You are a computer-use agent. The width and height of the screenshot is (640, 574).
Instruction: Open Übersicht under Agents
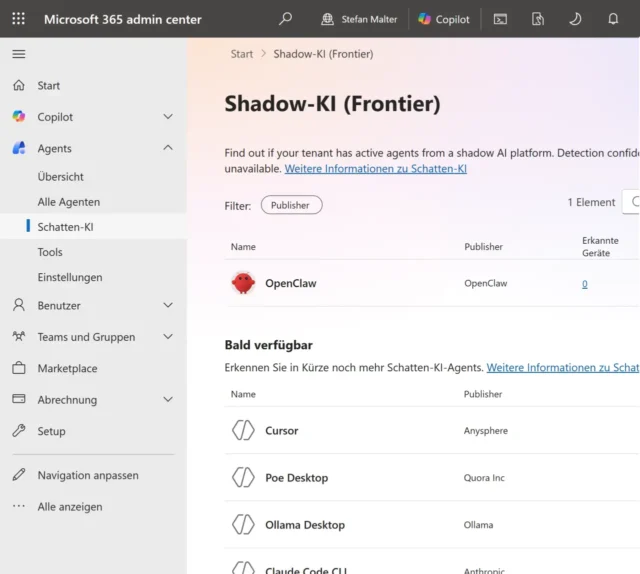pyautogui.click(x=60, y=177)
